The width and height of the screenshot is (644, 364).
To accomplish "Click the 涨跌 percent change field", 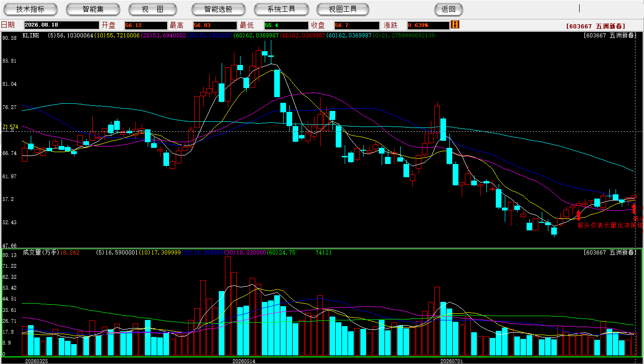I will pos(428,25).
